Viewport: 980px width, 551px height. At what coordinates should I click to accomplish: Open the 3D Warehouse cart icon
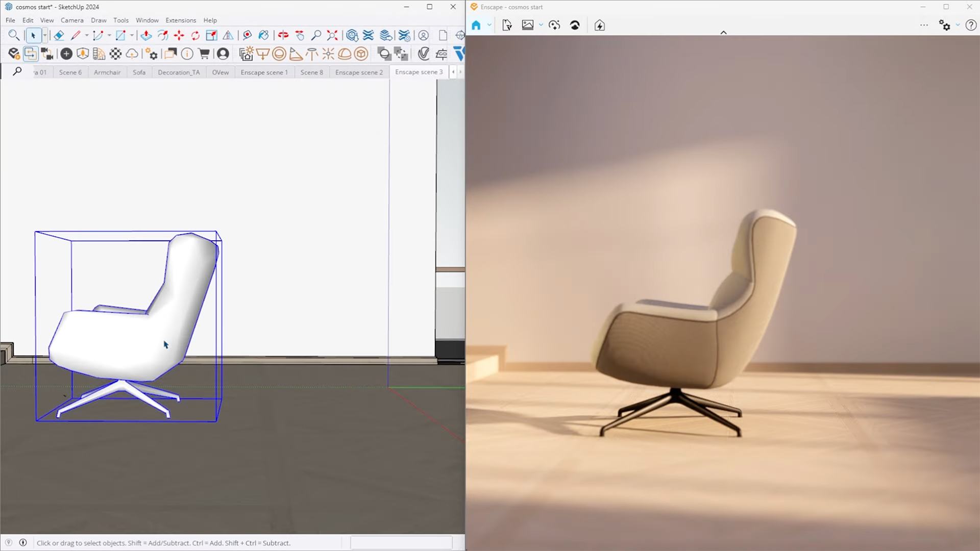tap(204, 54)
